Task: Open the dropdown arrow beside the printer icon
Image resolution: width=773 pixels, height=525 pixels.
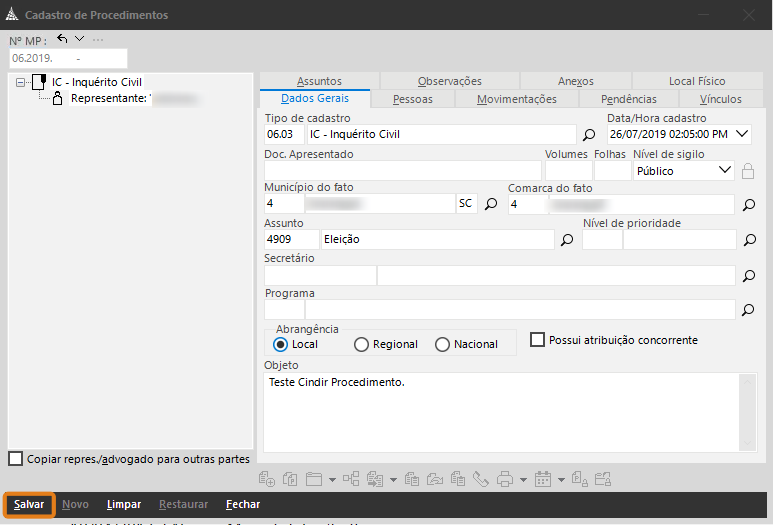Action: (x=523, y=479)
